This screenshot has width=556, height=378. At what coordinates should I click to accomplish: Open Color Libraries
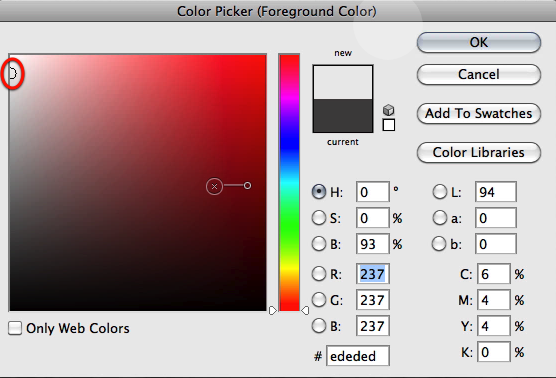click(x=479, y=152)
